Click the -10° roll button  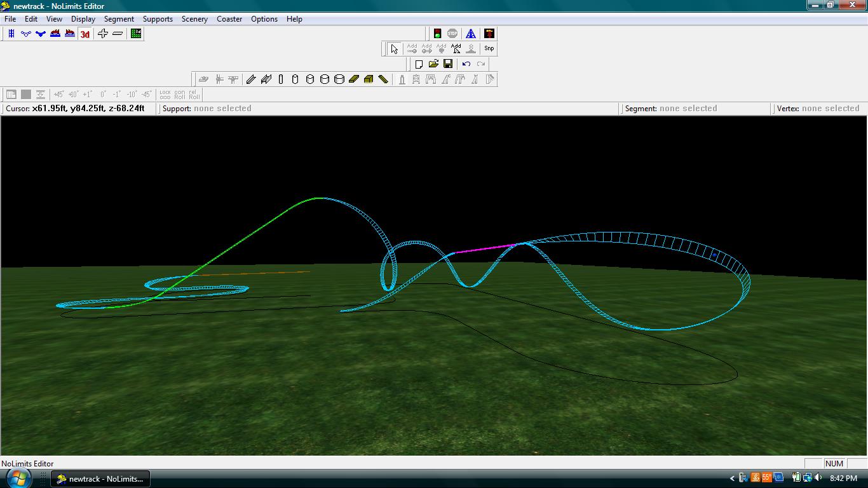pos(132,95)
